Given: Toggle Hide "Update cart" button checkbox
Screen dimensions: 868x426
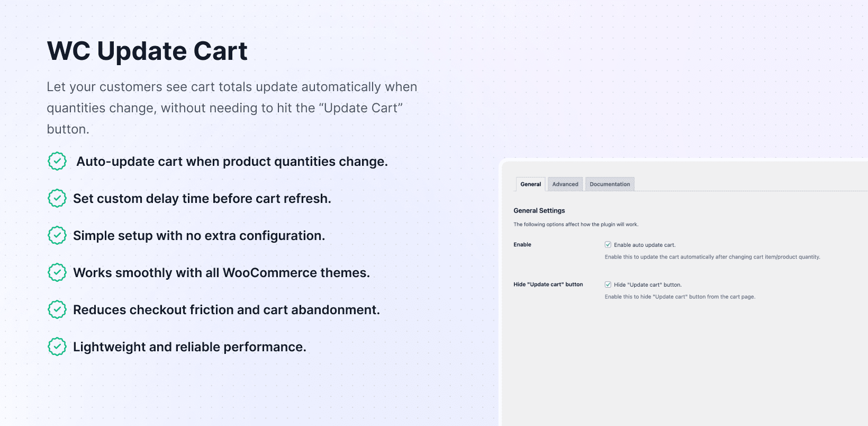Looking at the screenshot, I should point(608,285).
